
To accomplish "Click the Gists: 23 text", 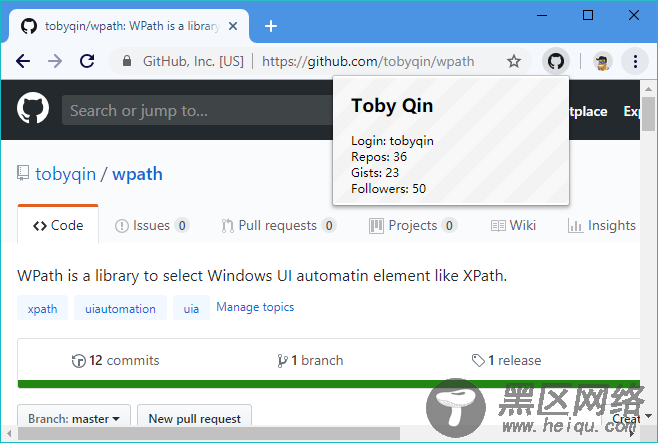I will 375,173.
